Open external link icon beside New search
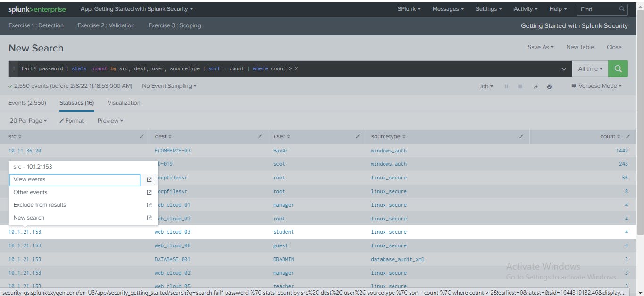 point(149,218)
